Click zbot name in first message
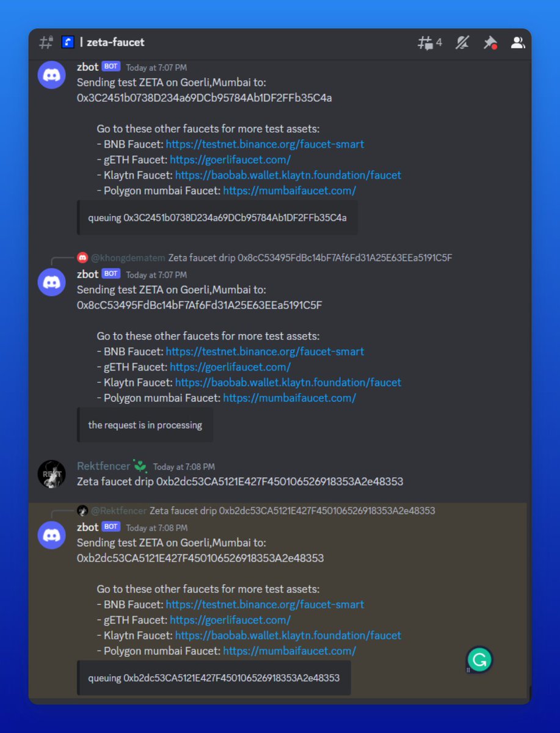Viewport: 560px width, 733px height. click(88, 67)
